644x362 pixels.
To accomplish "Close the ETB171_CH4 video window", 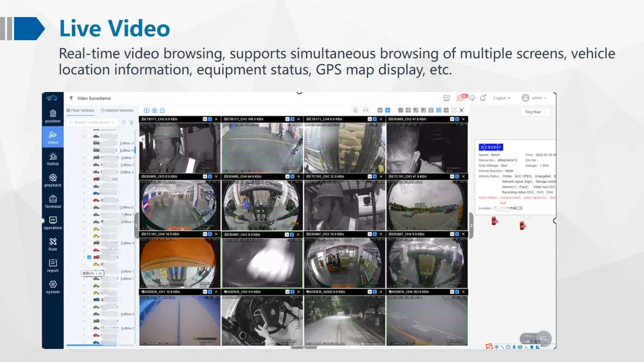I will [x=381, y=119].
